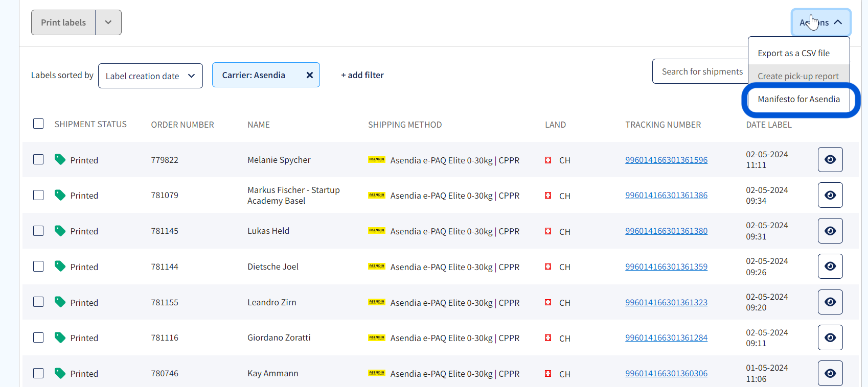View shipment details for Leandro Zirn
This screenshot has width=868, height=387.
(x=830, y=302)
